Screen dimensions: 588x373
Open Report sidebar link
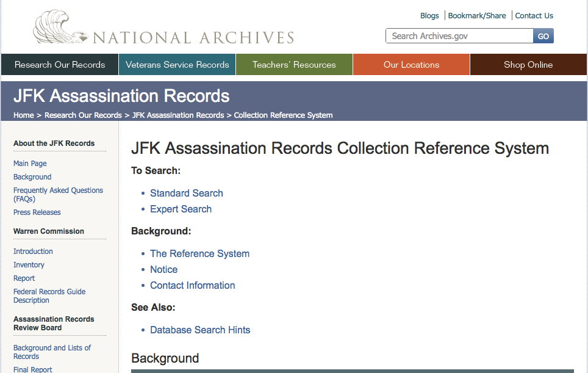[24, 278]
